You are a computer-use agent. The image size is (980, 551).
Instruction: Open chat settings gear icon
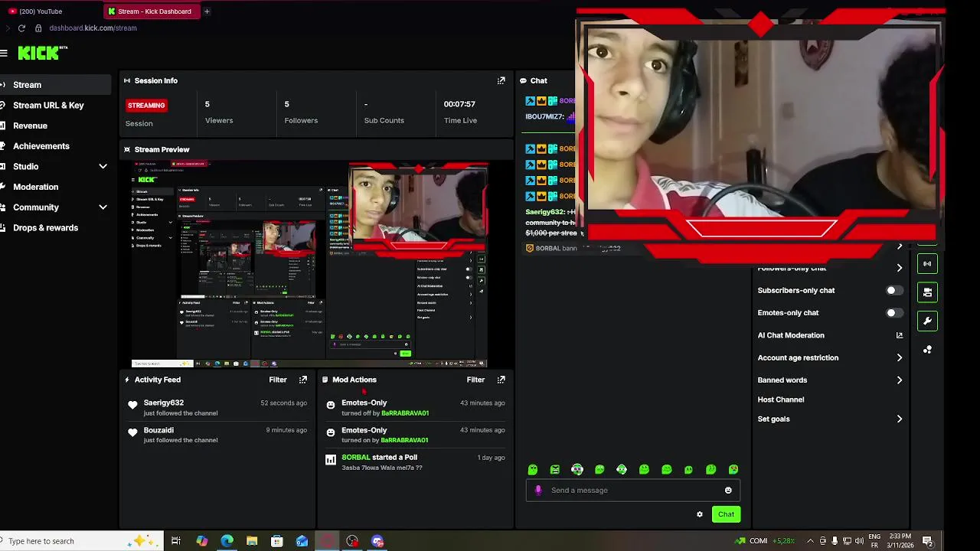point(700,514)
